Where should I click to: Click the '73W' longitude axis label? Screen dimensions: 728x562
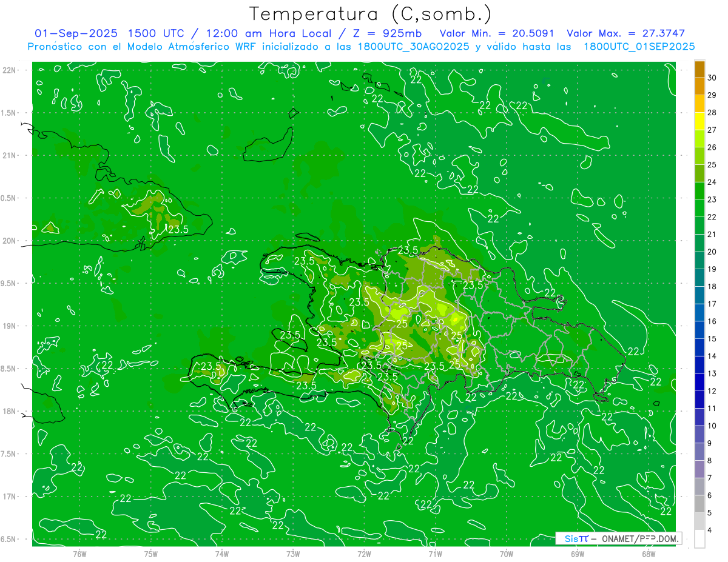(x=293, y=554)
